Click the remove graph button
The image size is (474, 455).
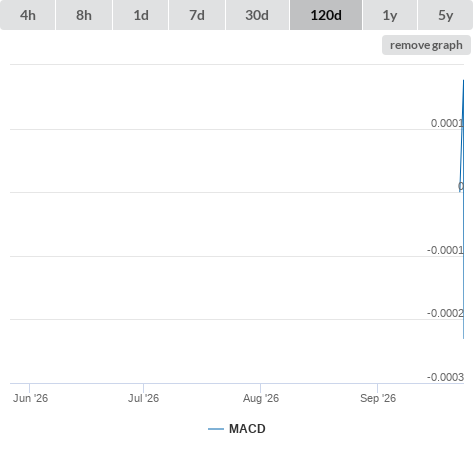coord(426,45)
